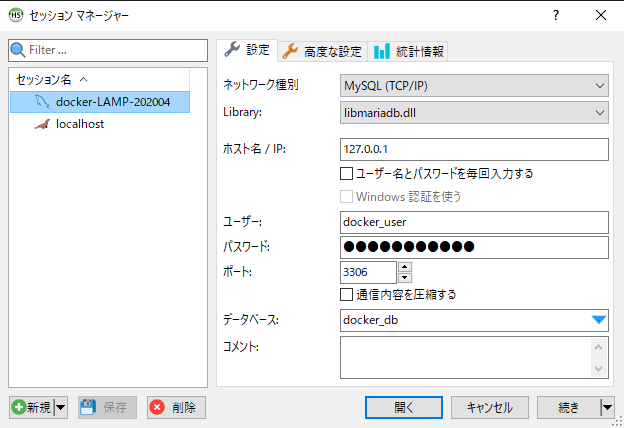Select docker-LAMP-202004 session
Screen dimensions: 624x428
pos(100,102)
